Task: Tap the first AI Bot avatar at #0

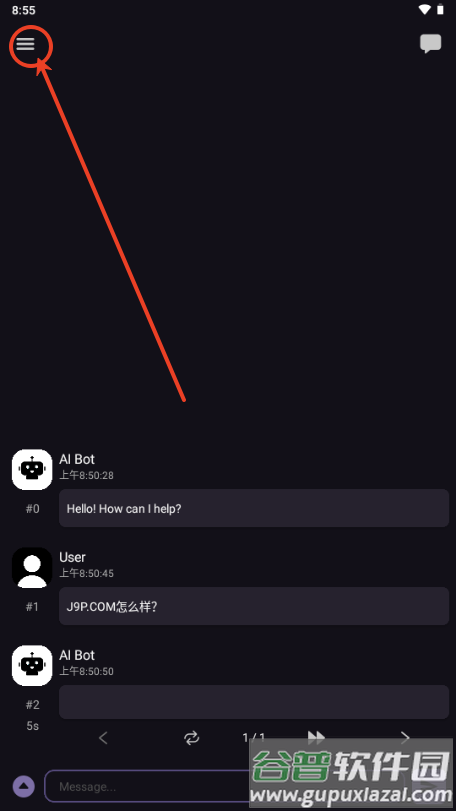Action: (32, 469)
